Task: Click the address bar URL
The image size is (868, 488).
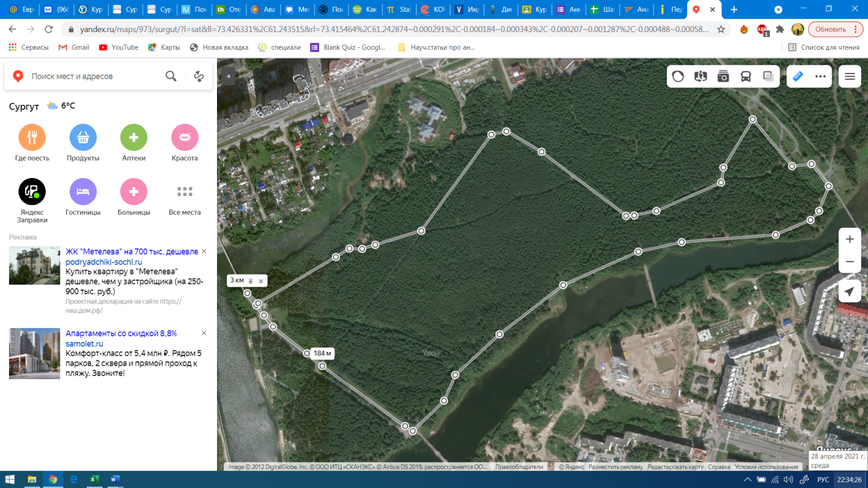Action: click(x=395, y=29)
